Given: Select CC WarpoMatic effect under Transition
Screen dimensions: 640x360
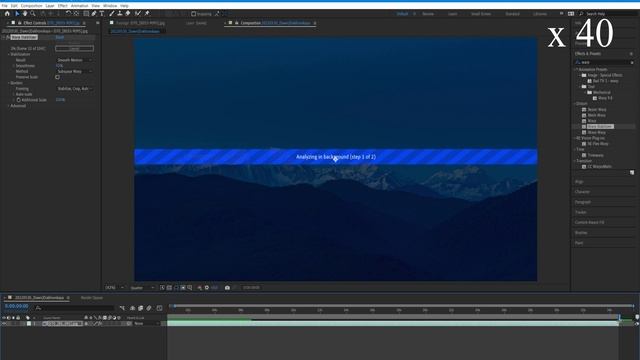Looking at the screenshot, I should click(x=599, y=167).
